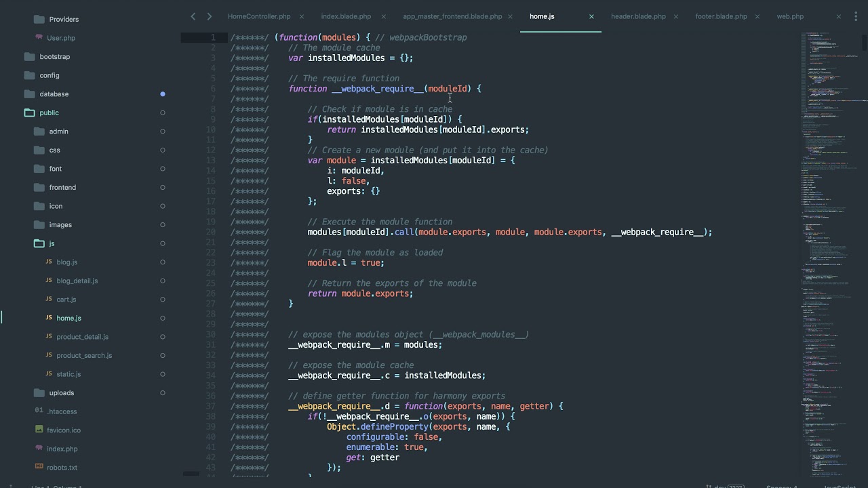The width and height of the screenshot is (868, 488).
Task: Switch to the HomeController.php tab
Action: click(259, 16)
